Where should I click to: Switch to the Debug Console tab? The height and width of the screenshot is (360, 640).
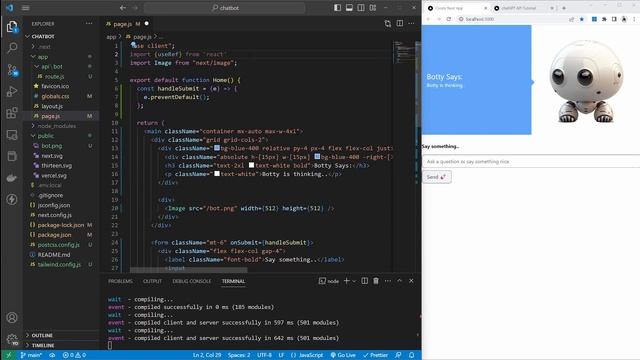(192, 281)
